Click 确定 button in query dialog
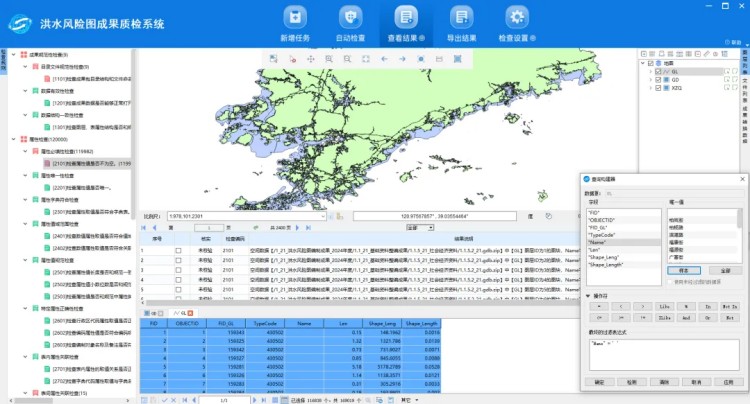This screenshot has width=750, height=404. coord(599,382)
